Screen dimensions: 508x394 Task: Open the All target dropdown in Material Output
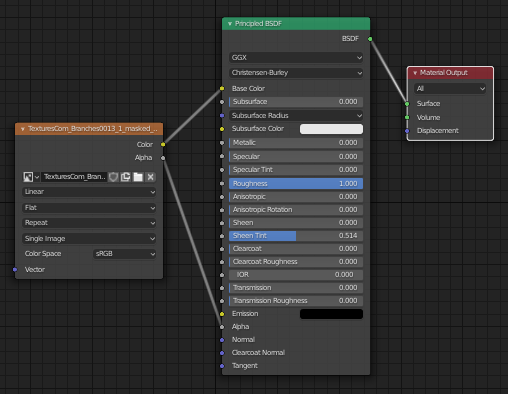450,88
